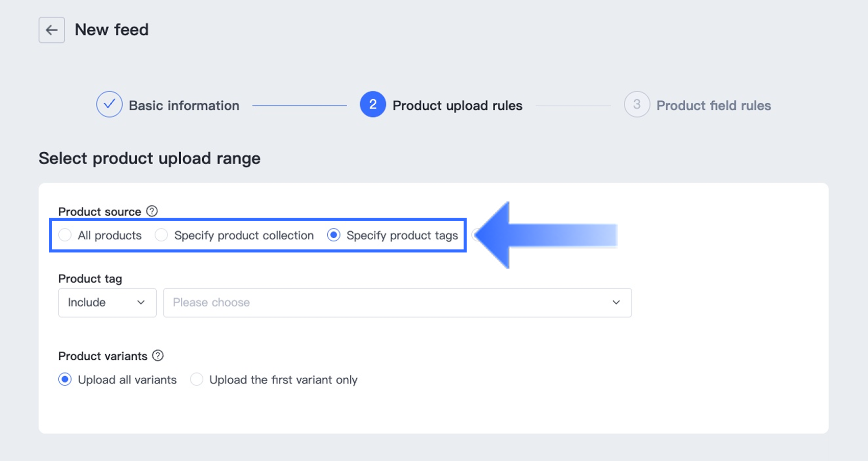This screenshot has height=461, width=868.
Task: Click chevron arrow of tag selector
Action: click(x=616, y=303)
